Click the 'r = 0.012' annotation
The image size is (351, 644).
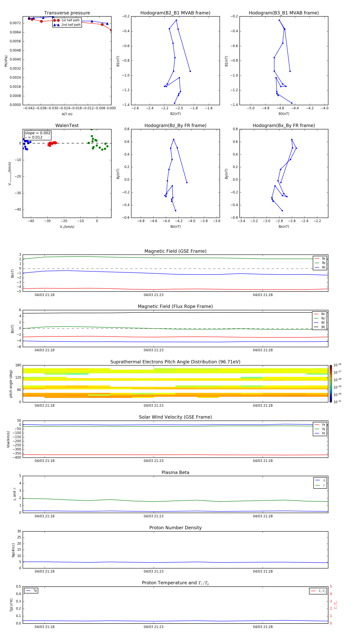tap(34, 137)
